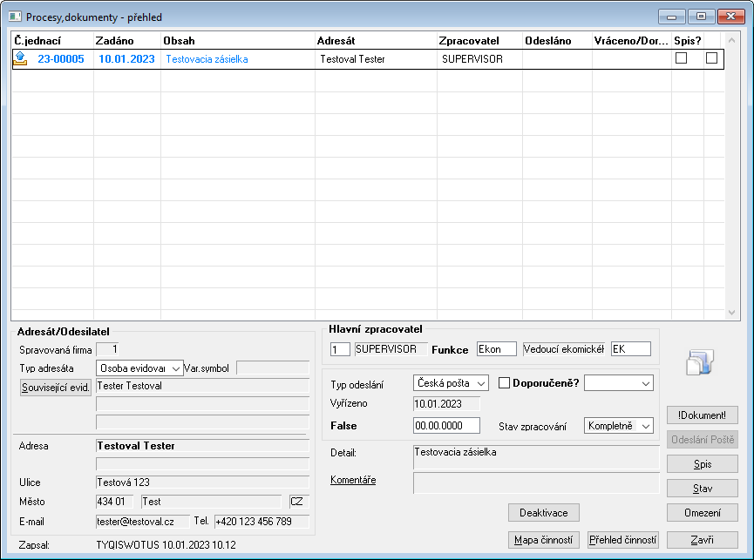Click the Související evid. button
The image size is (754, 560).
[x=56, y=387]
